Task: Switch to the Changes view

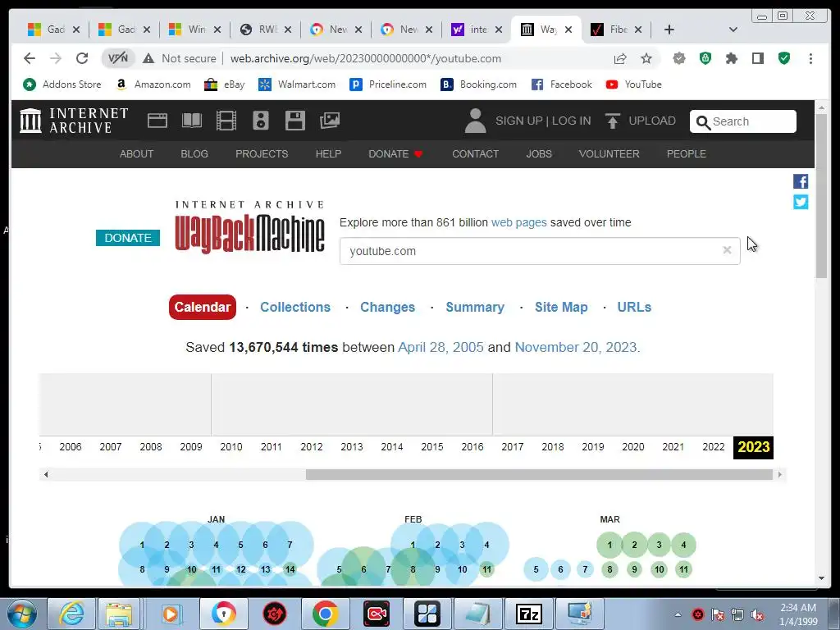Action: 387,307
